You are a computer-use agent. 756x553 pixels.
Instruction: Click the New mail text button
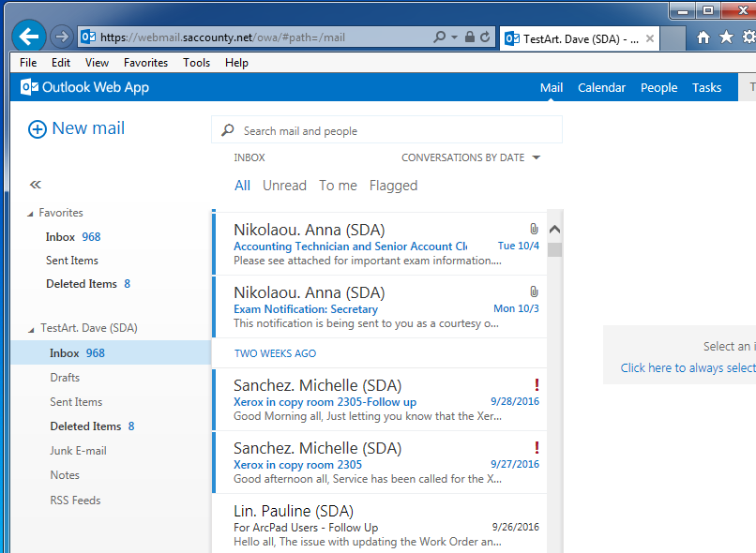pyautogui.click(x=88, y=128)
